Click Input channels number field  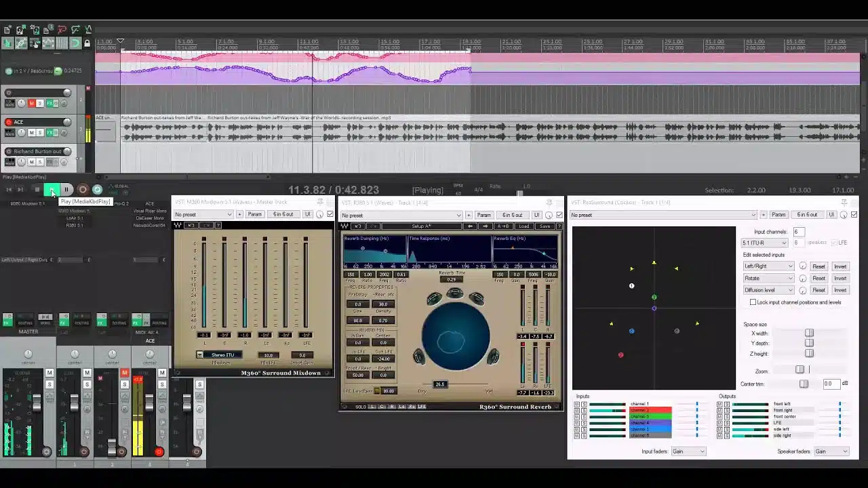(800, 232)
